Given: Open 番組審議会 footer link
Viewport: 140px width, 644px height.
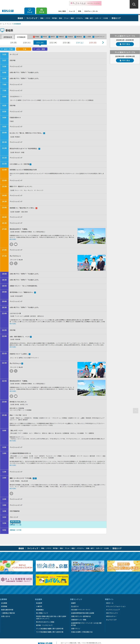Looking at the screenshot, I should click(40, 610).
